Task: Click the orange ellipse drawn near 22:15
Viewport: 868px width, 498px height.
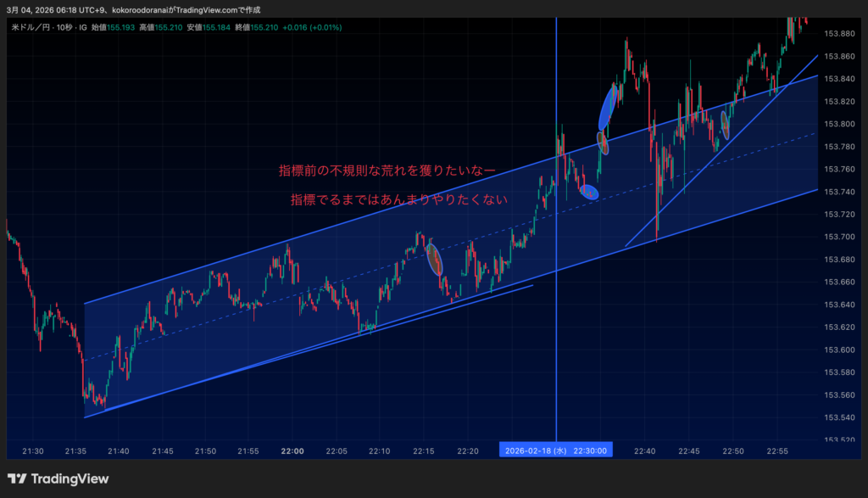Action: tap(435, 260)
